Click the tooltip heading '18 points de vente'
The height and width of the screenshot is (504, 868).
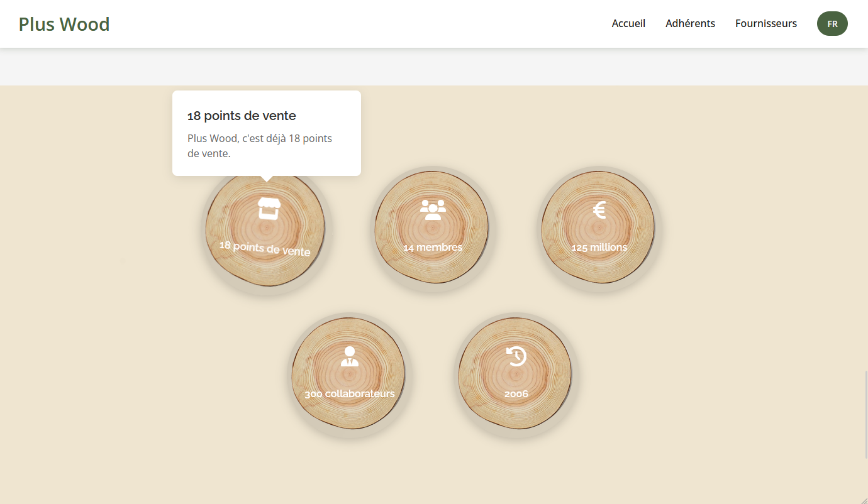(242, 116)
